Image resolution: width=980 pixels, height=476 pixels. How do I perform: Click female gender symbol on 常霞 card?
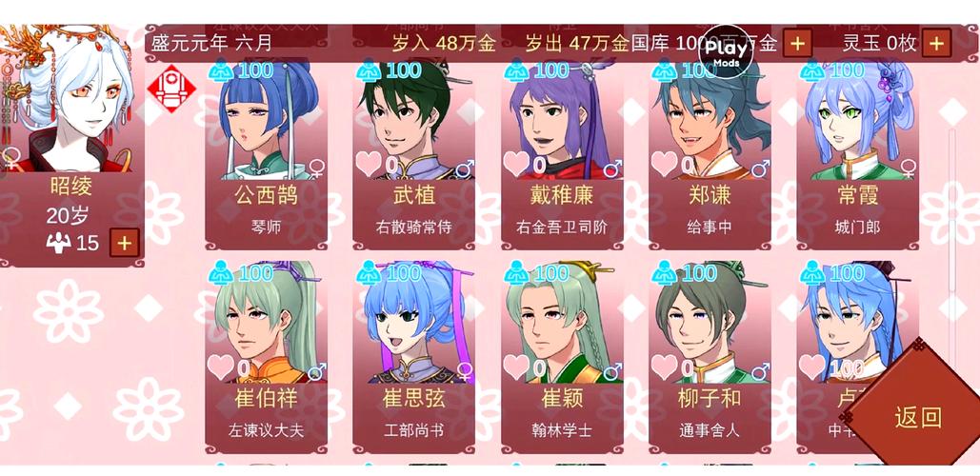pyautogui.click(x=908, y=168)
